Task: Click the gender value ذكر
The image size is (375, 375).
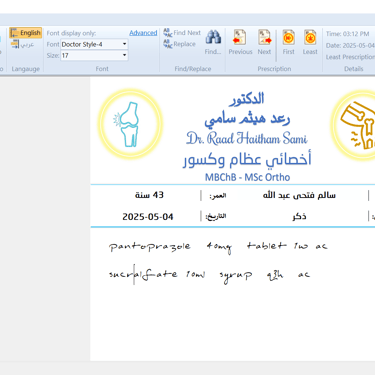Action: tap(299, 217)
